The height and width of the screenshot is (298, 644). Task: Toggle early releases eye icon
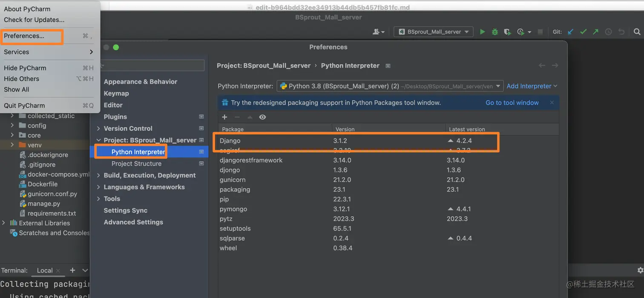click(262, 117)
